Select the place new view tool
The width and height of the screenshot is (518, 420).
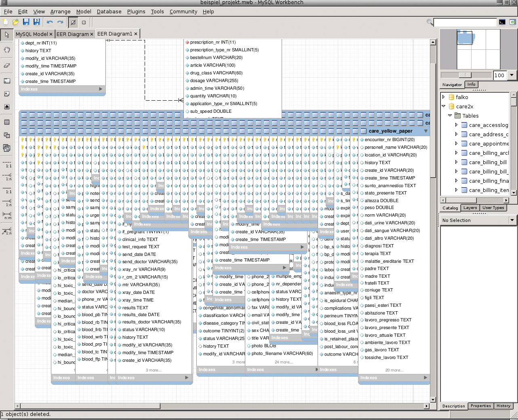7,135
